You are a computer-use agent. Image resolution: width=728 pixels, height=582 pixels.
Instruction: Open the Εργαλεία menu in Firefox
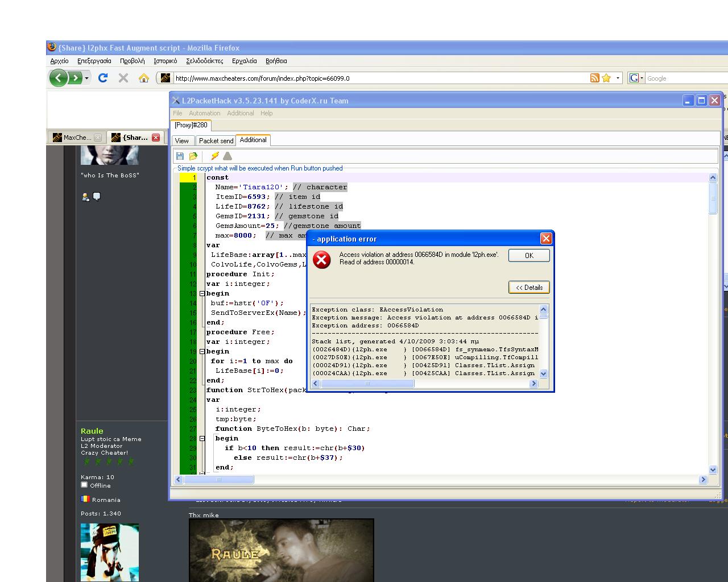coord(245,61)
